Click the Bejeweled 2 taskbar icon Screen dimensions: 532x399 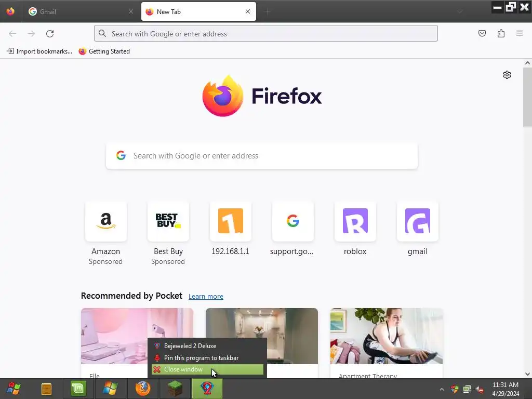(207, 389)
